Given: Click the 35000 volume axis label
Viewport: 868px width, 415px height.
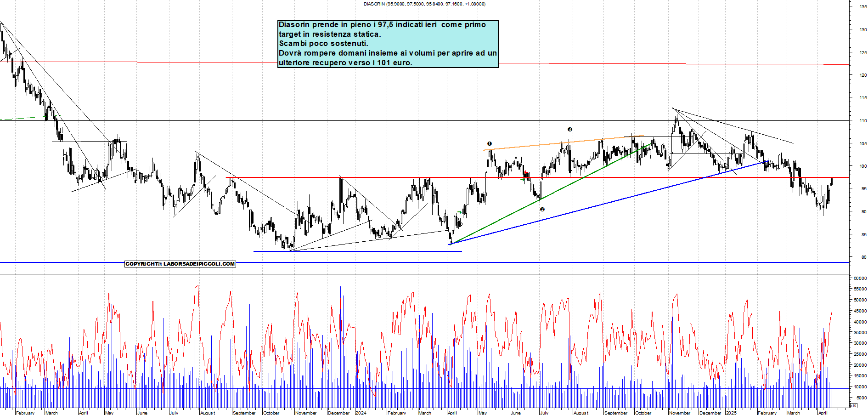Looking at the screenshot, I should 860,332.
